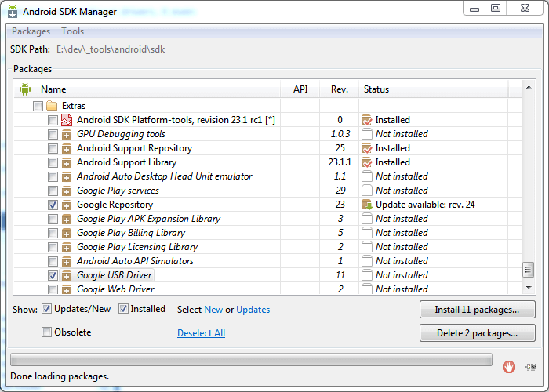Click package icon beside Android Auto API Simulators
The image size is (549, 392).
tap(67, 261)
